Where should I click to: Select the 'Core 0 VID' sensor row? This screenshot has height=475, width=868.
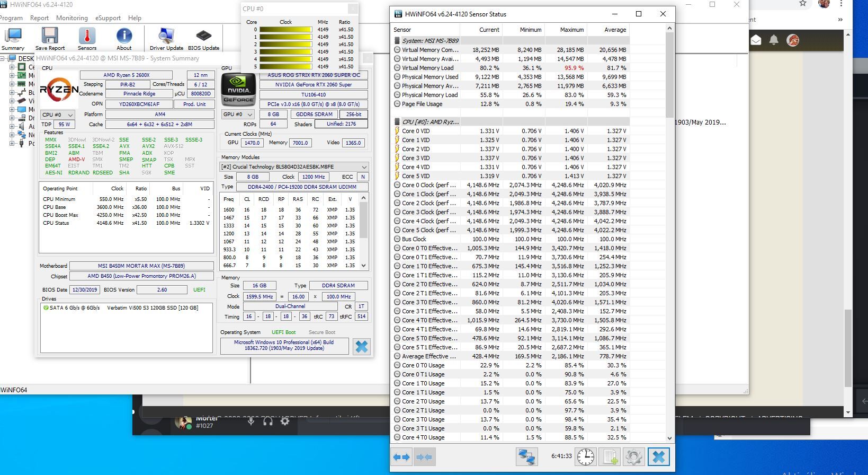pyautogui.click(x=511, y=131)
